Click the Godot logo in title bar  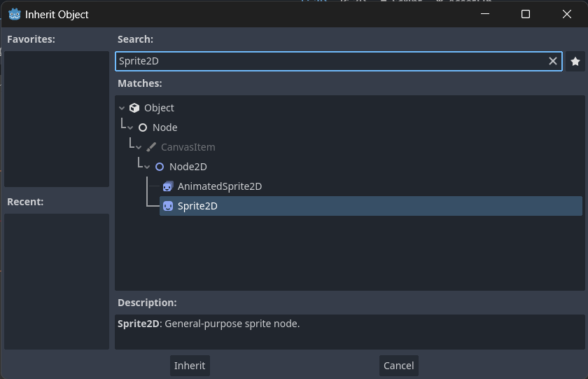15,14
